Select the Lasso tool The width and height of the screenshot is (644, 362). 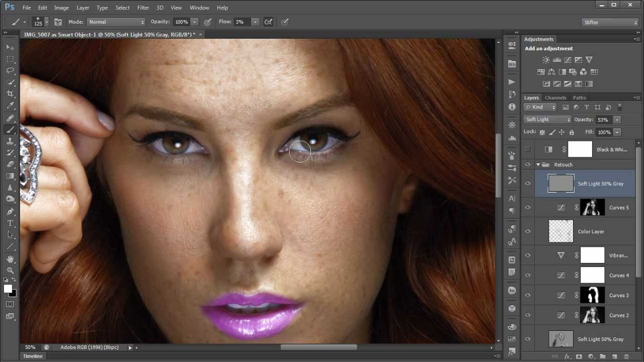pos(10,70)
